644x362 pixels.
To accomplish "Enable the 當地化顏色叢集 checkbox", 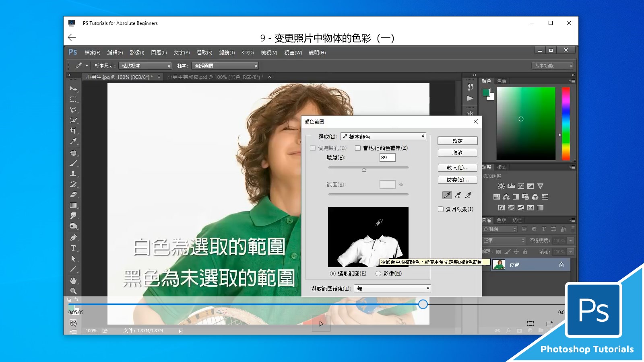I will coord(358,148).
